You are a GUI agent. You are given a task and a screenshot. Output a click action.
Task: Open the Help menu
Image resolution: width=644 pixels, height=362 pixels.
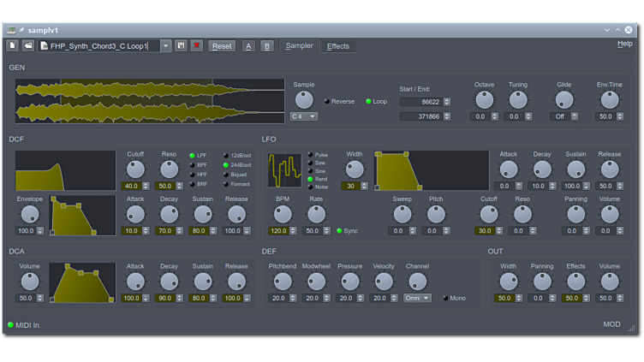[x=624, y=44]
